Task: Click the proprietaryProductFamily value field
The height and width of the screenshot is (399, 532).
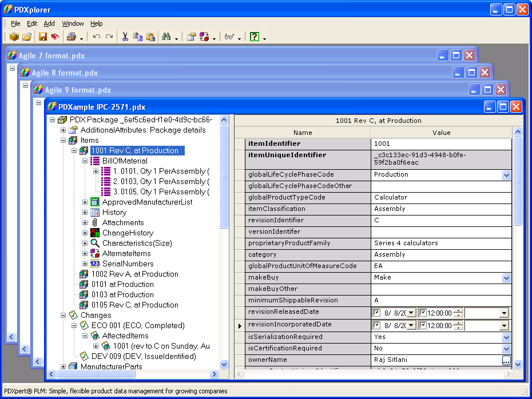Action: (x=441, y=243)
